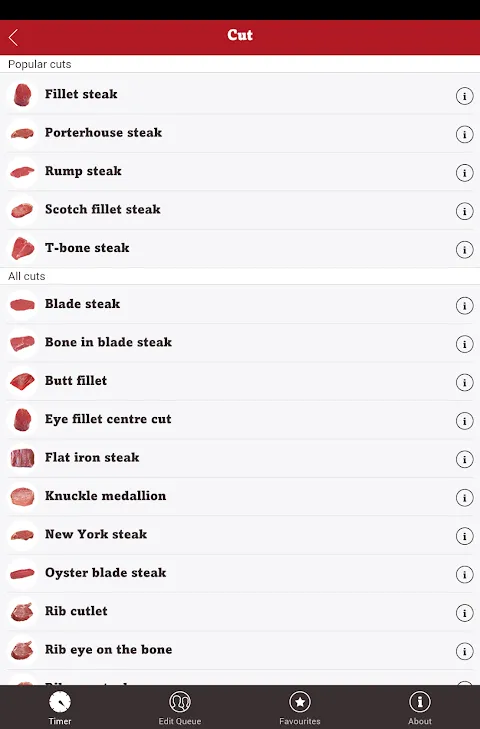View info for Scotch fillet steak
Viewport: 480px width, 729px height.
(x=464, y=212)
